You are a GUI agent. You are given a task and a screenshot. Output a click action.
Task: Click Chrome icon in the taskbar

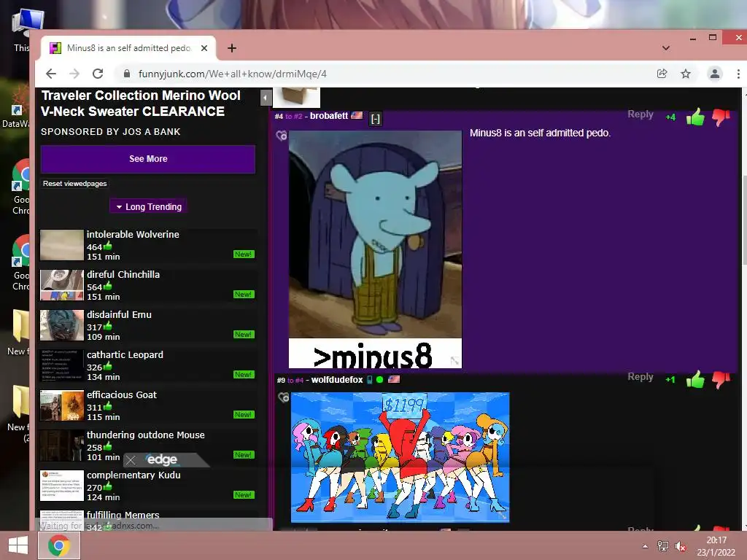[58, 545]
